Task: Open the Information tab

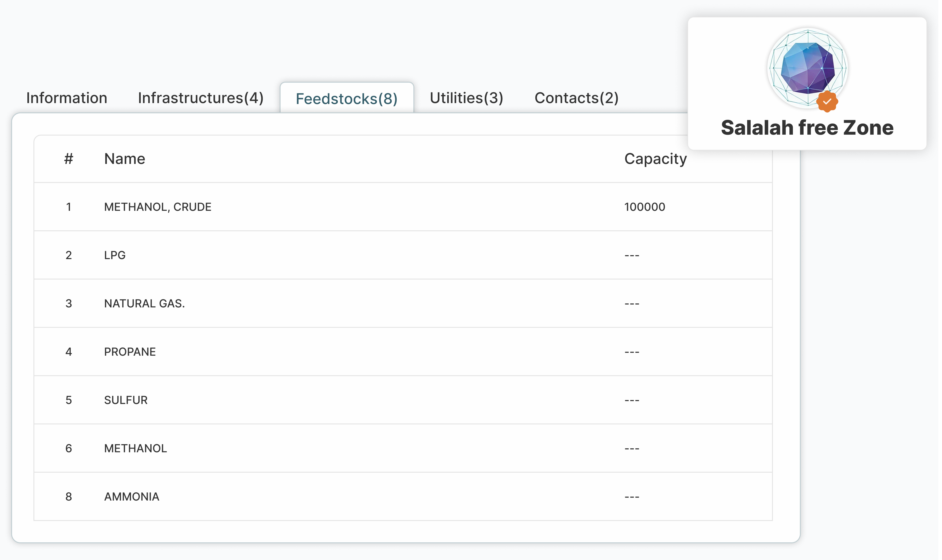Action: tap(67, 98)
